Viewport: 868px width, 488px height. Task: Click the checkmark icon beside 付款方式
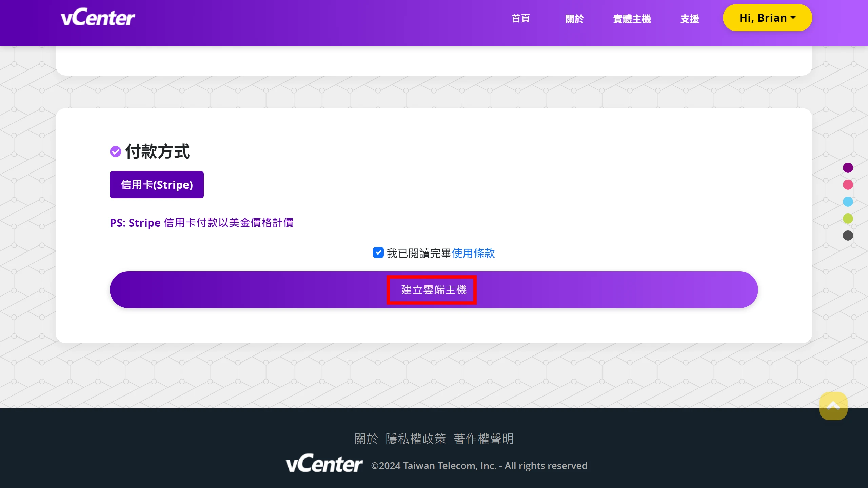[116, 151]
